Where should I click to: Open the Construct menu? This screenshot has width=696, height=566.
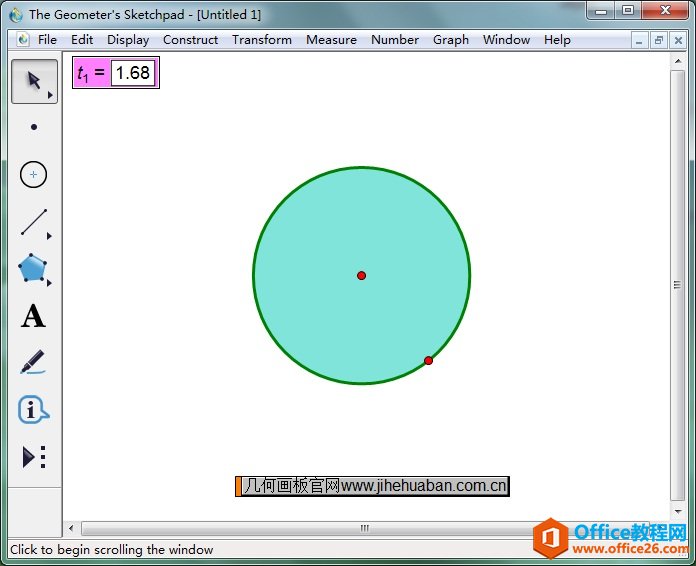(x=190, y=40)
